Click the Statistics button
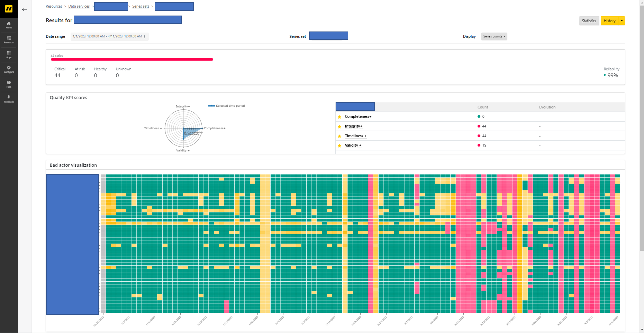 coord(589,21)
